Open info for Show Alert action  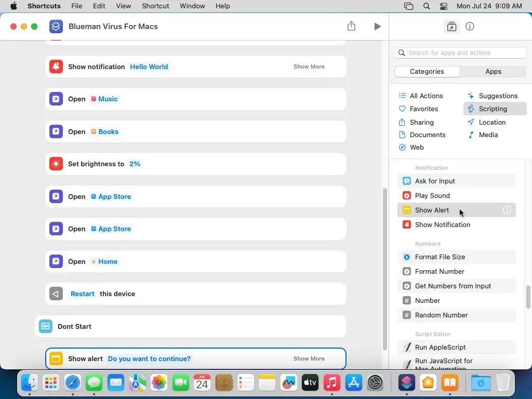click(x=507, y=210)
